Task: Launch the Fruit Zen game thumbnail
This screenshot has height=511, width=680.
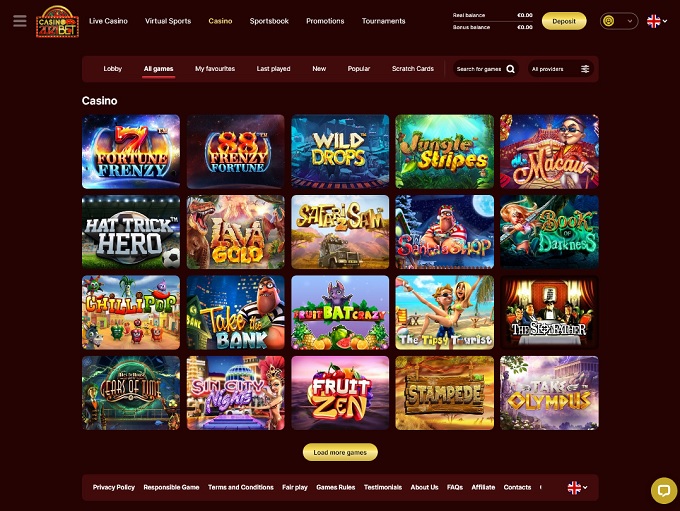Action: pyautogui.click(x=340, y=393)
